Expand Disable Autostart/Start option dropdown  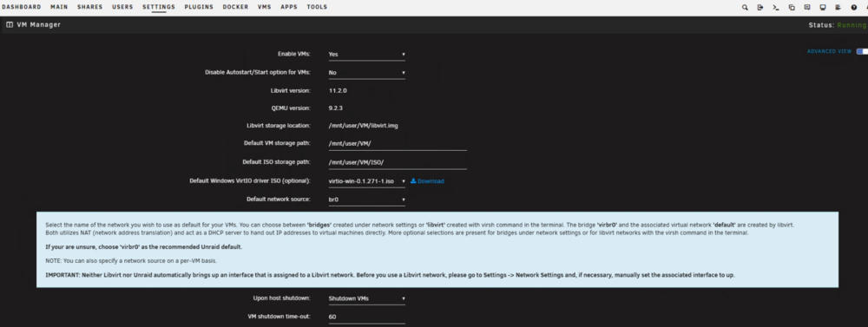pos(366,73)
